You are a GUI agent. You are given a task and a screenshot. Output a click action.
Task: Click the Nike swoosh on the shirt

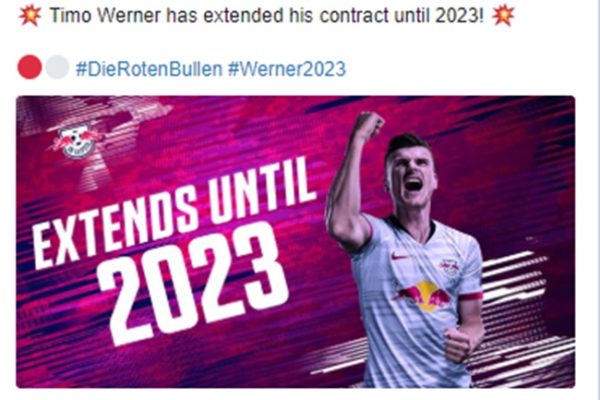[400, 255]
